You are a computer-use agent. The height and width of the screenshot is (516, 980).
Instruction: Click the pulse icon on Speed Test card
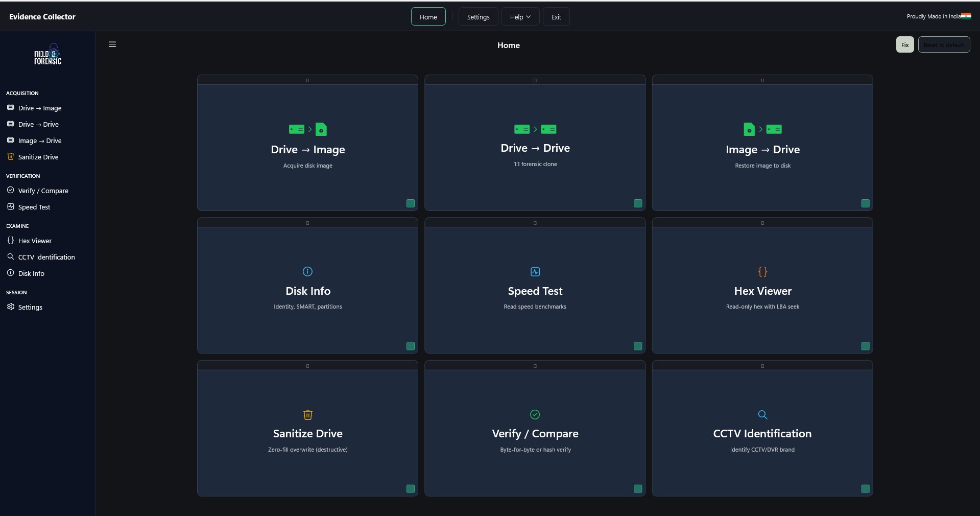535,272
